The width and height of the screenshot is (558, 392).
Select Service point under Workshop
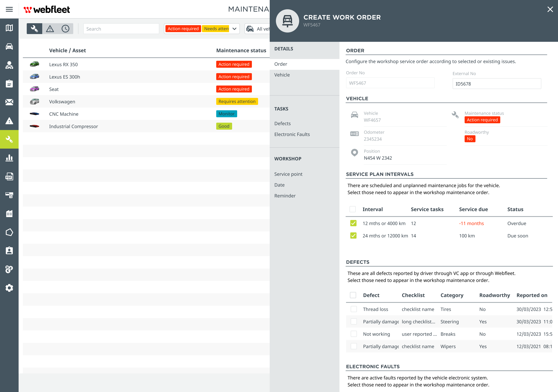[288, 174]
